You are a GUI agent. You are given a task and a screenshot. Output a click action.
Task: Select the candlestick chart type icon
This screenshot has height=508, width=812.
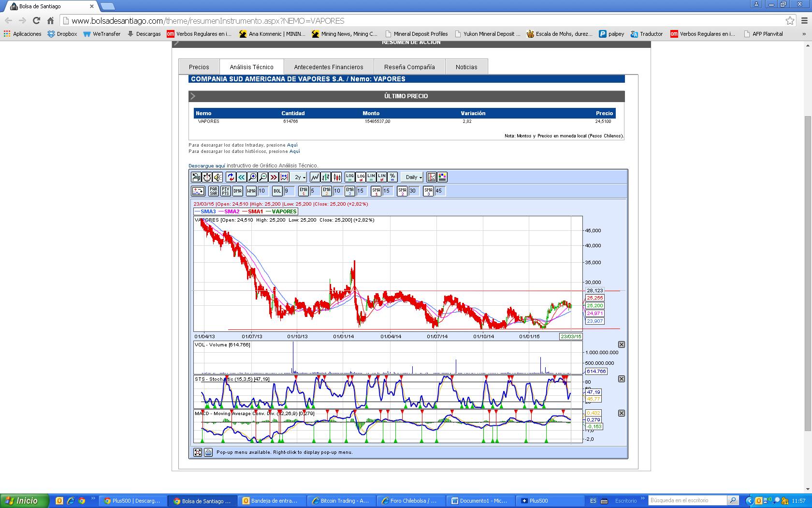[x=337, y=177]
